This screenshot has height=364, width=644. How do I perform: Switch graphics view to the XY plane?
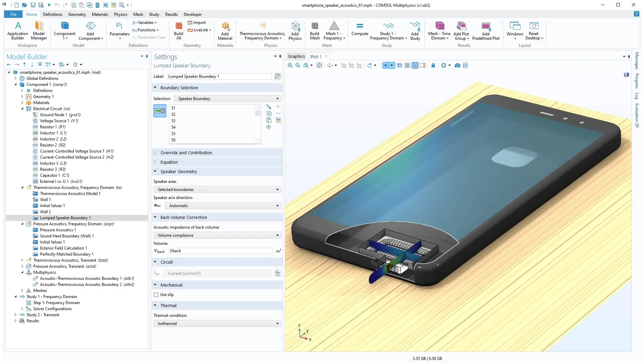(344, 65)
